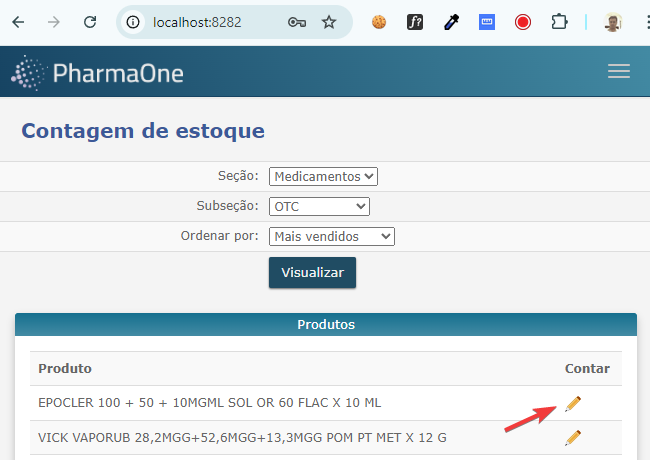Viewport: 650px width, 460px height.
Task: Go back to previous browser page
Action: click(18, 22)
